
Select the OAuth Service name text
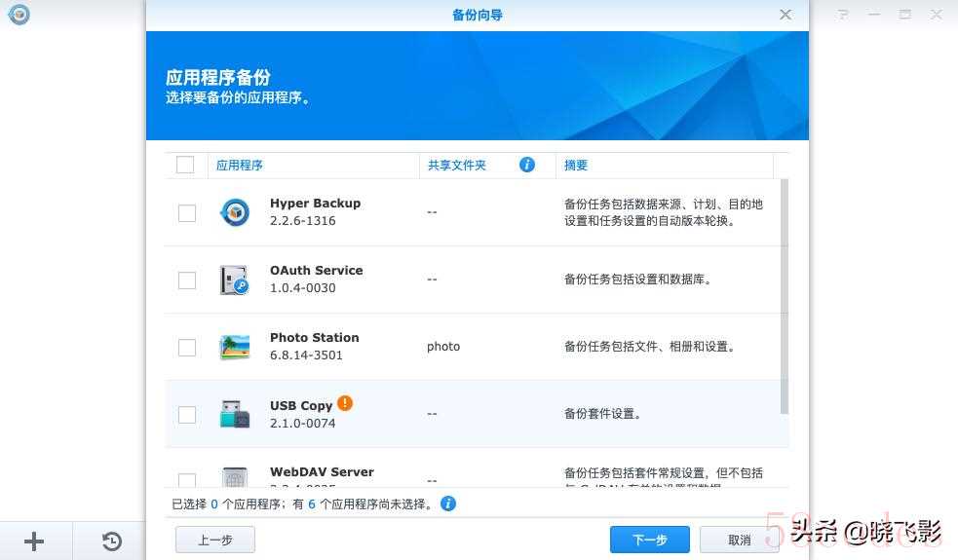tap(317, 271)
